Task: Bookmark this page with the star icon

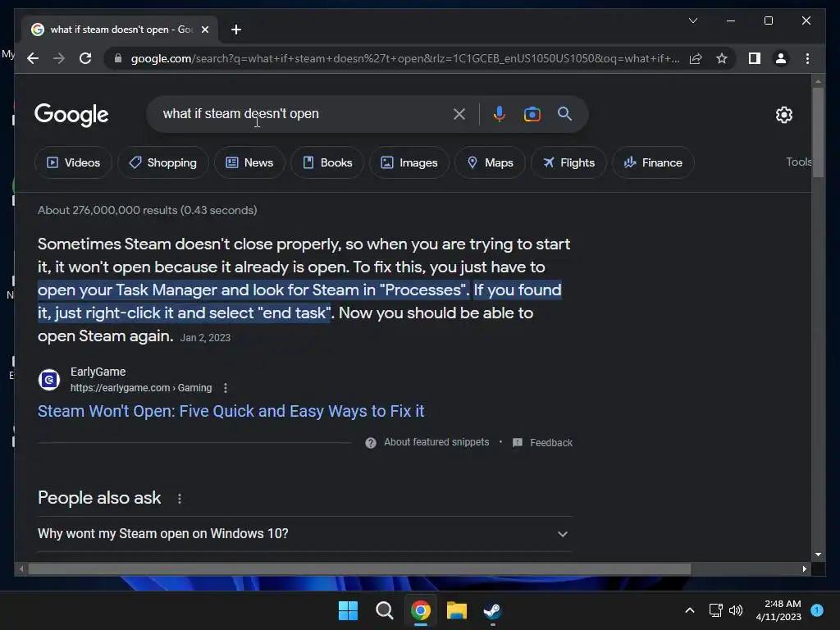Action: pyautogui.click(x=722, y=58)
